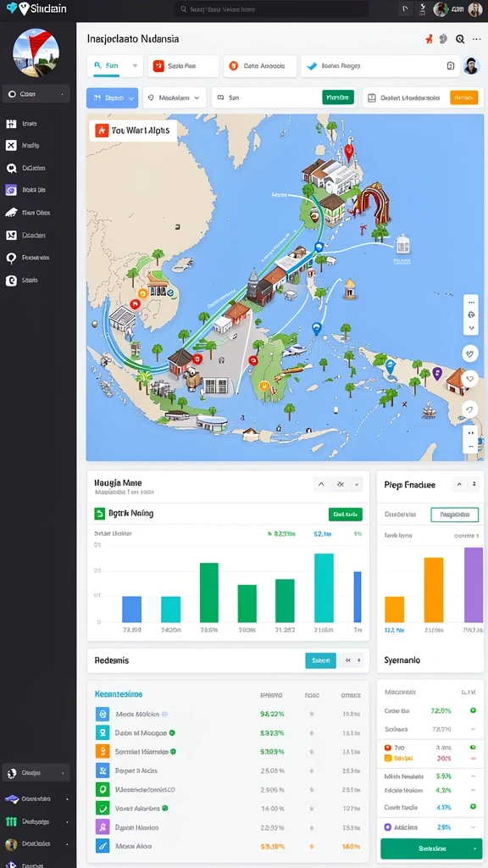Switch to the tab with red square icon
Viewport: 488px width, 868px height.
[183, 66]
